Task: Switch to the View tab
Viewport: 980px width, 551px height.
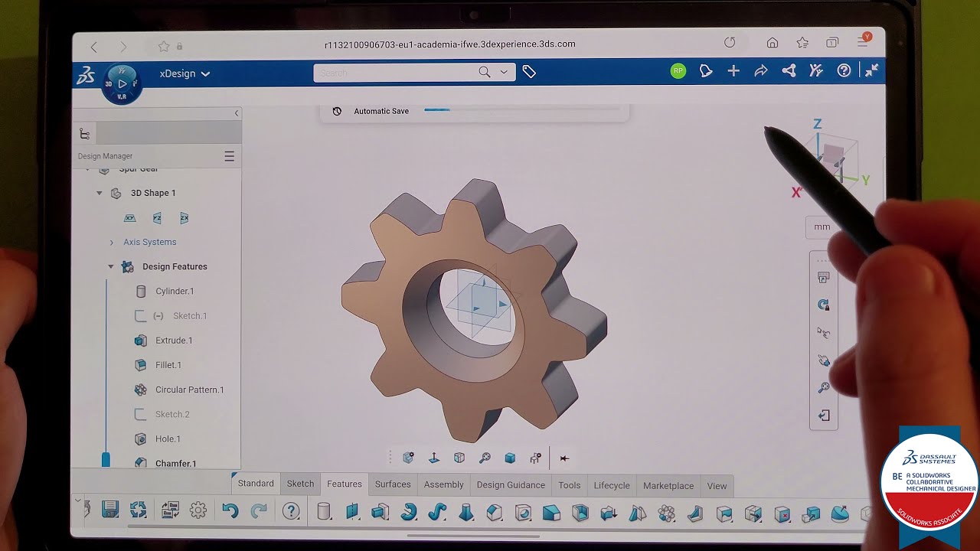Action: (717, 485)
